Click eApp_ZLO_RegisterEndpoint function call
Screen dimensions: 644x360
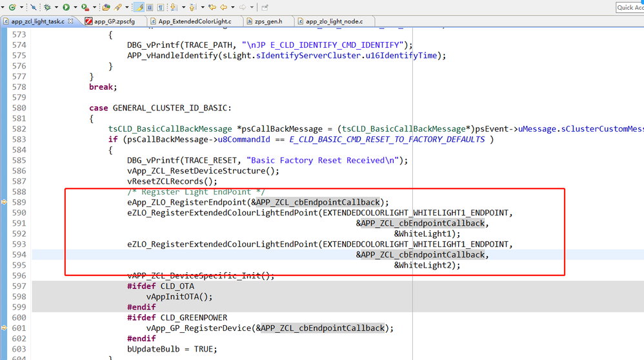(258, 202)
